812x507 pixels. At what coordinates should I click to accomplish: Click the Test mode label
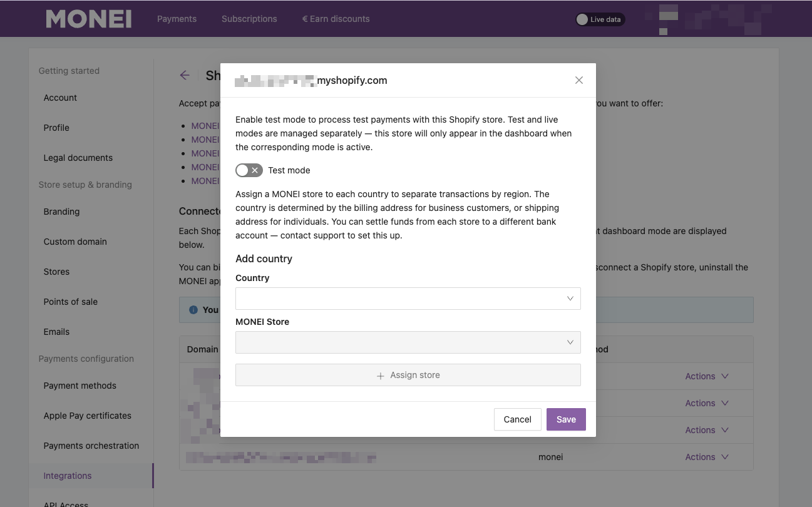[289, 170]
